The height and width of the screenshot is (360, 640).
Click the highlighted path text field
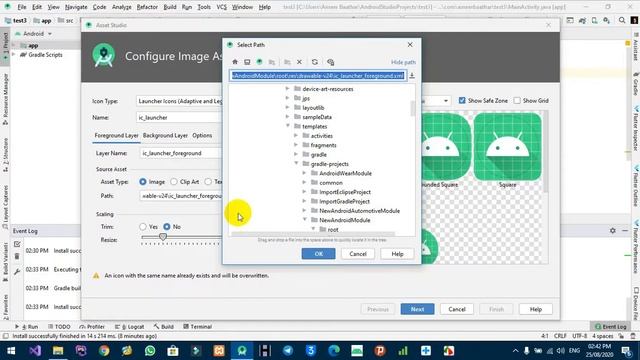click(318, 76)
